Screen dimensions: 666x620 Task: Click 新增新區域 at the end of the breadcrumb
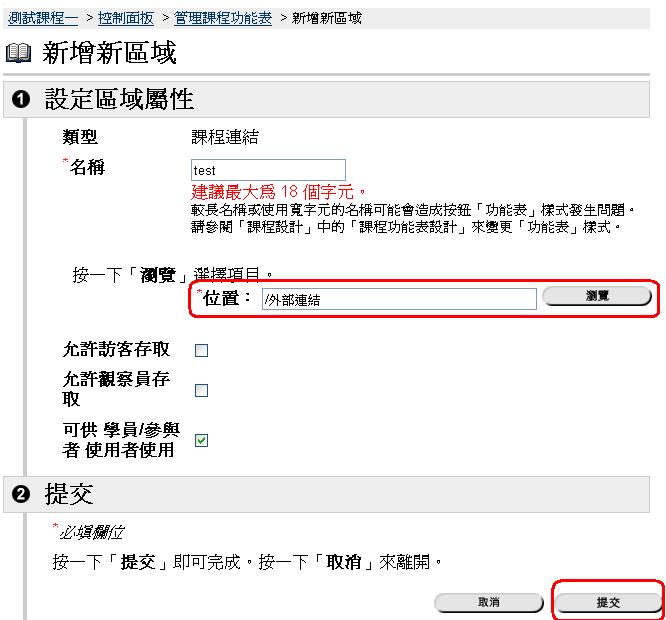click(326, 18)
